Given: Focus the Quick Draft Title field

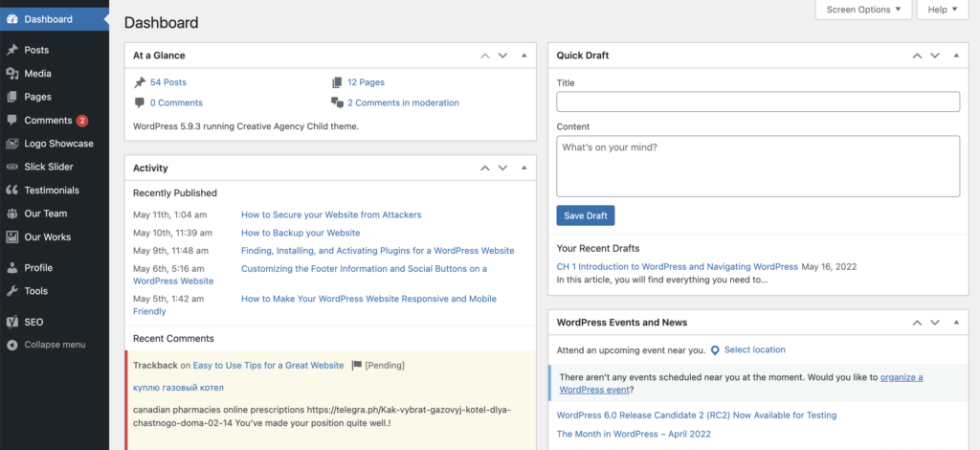Looking at the screenshot, I should click(758, 101).
